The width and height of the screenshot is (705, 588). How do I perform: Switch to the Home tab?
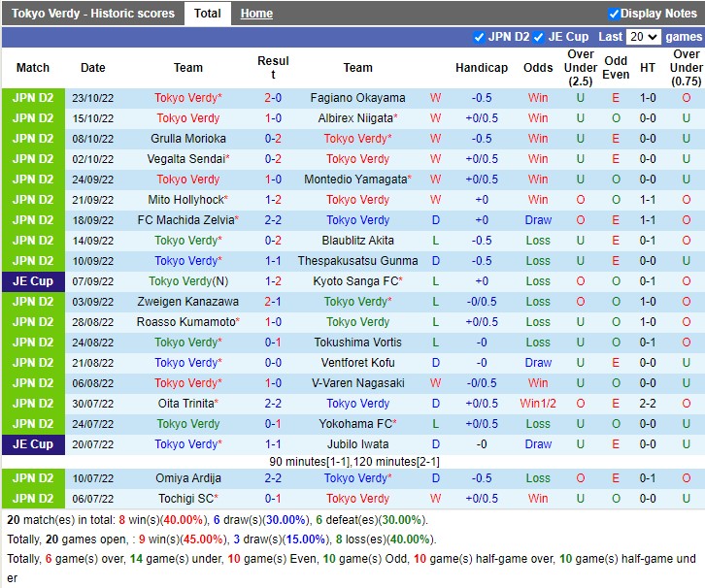tap(256, 14)
